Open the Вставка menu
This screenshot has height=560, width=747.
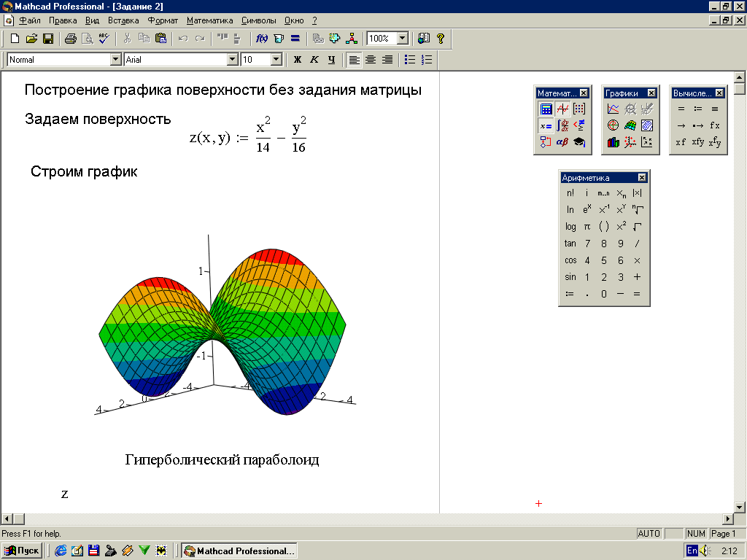point(123,20)
